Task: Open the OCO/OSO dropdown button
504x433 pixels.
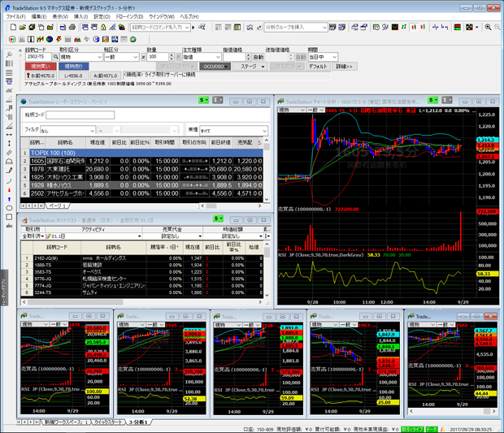Action: pos(215,67)
